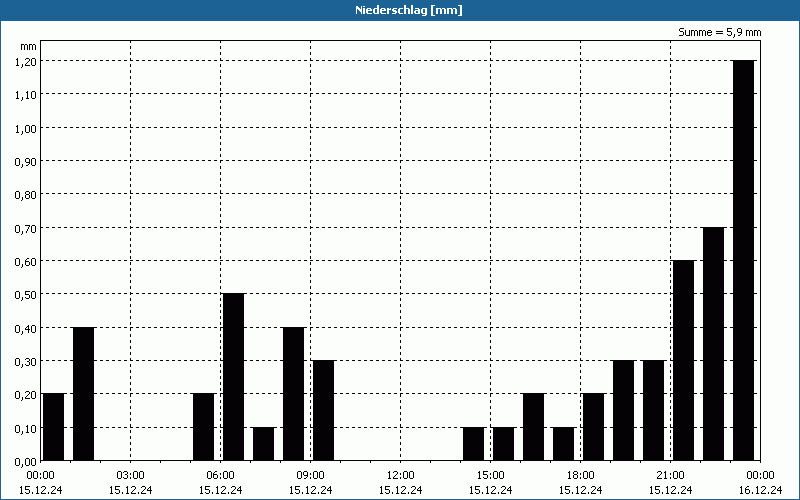Click the 0,10 y-axis label
The width and height of the screenshot is (800, 500).
[x=25, y=428]
